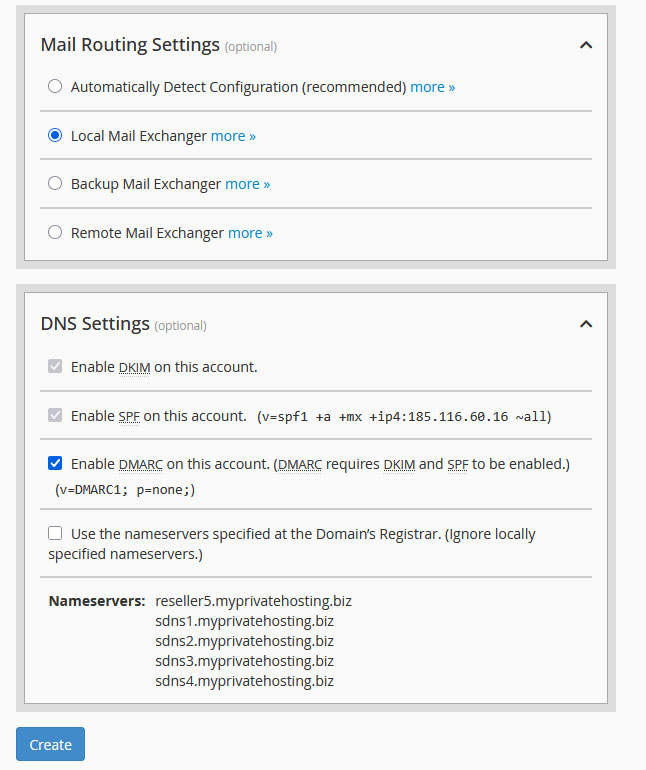
Task: Collapse the Mail Routing Settings section
Action: (x=586, y=45)
